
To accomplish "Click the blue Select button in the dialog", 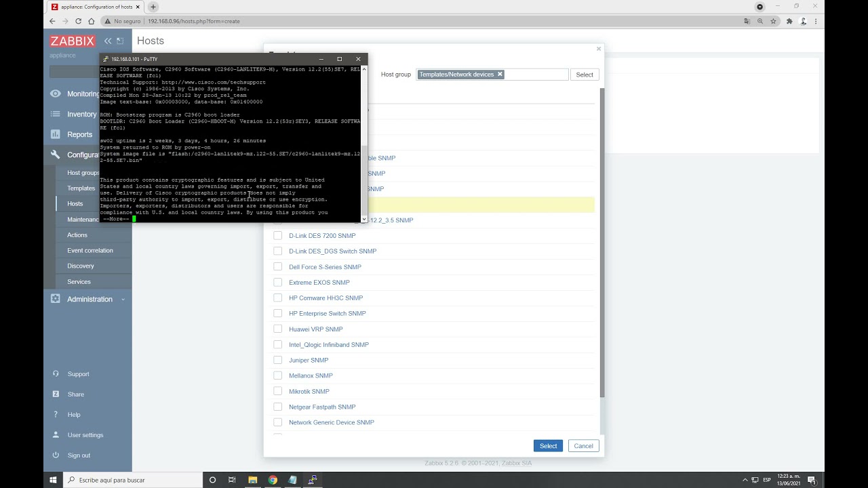I will click(548, 445).
